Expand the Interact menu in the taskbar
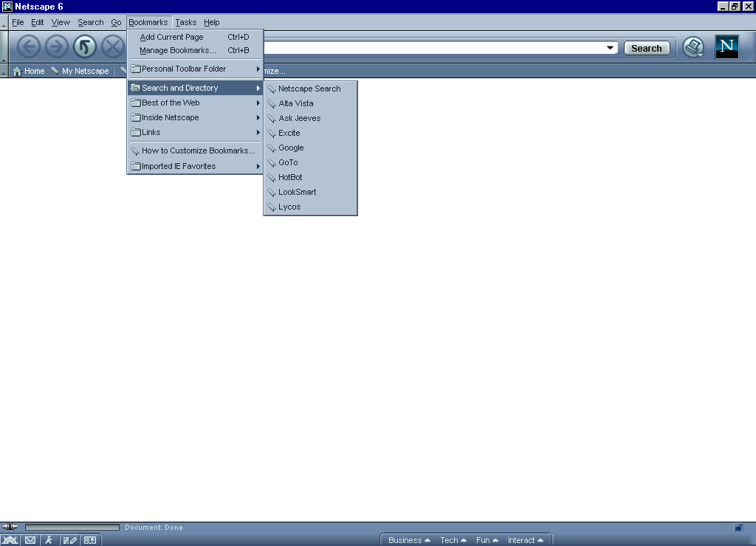This screenshot has width=756, height=546. point(526,540)
